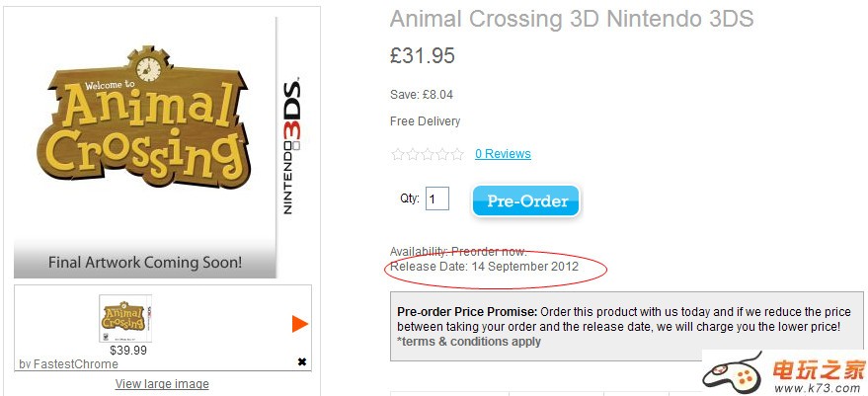Click the Animal Crossing 3D product title
This screenshot has height=396, width=868.
[572, 19]
